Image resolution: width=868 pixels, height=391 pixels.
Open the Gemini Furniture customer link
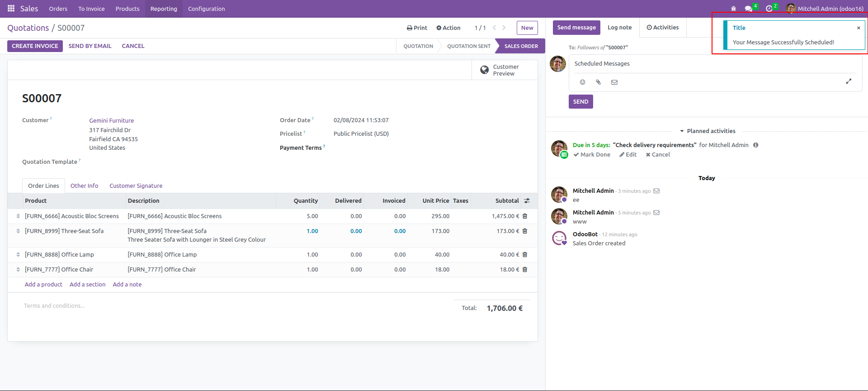tap(111, 121)
